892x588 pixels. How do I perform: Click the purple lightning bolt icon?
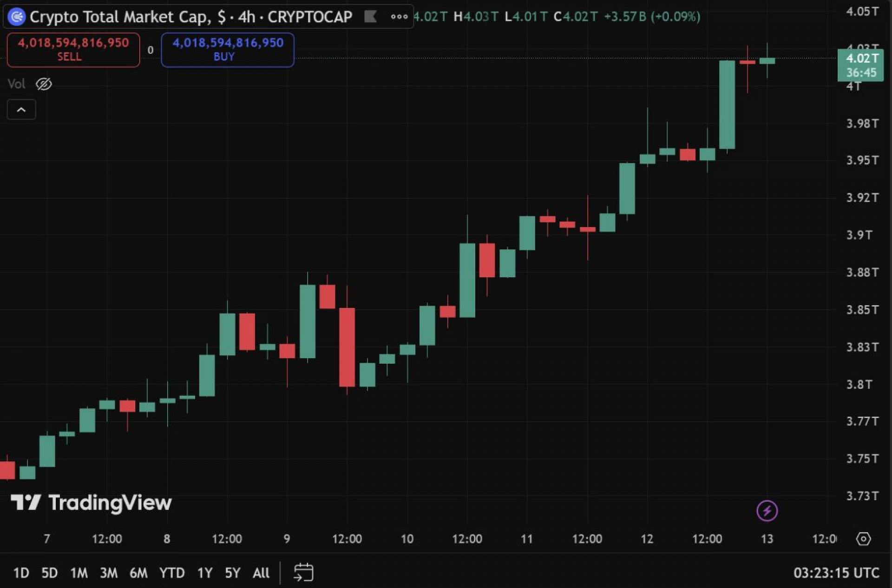tap(767, 511)
